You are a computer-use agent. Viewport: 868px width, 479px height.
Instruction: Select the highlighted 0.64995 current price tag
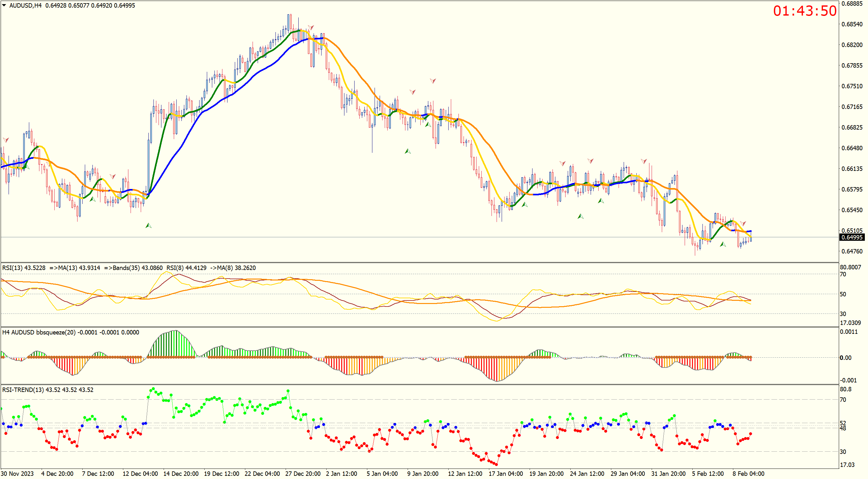[x=851, y=238]
